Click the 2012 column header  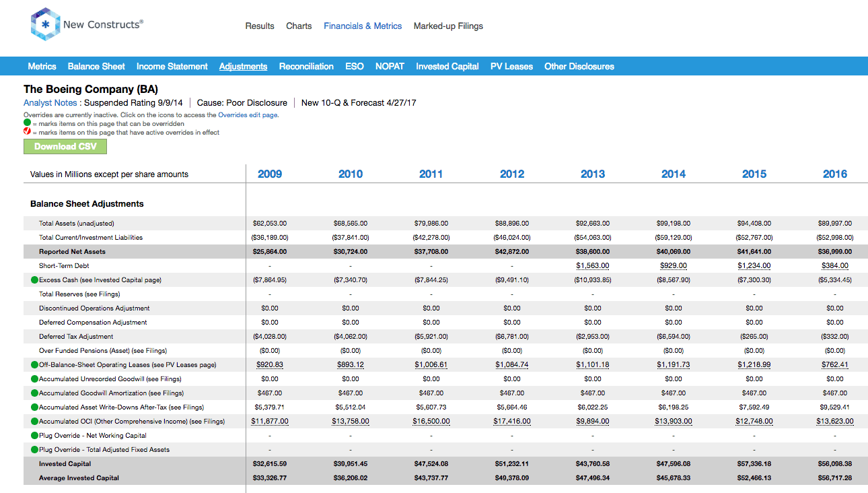pos(512,174)
